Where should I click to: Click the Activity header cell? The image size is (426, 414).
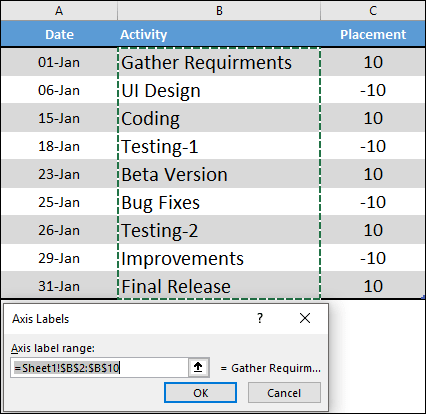pyautogui.click(x=219, y=34)
